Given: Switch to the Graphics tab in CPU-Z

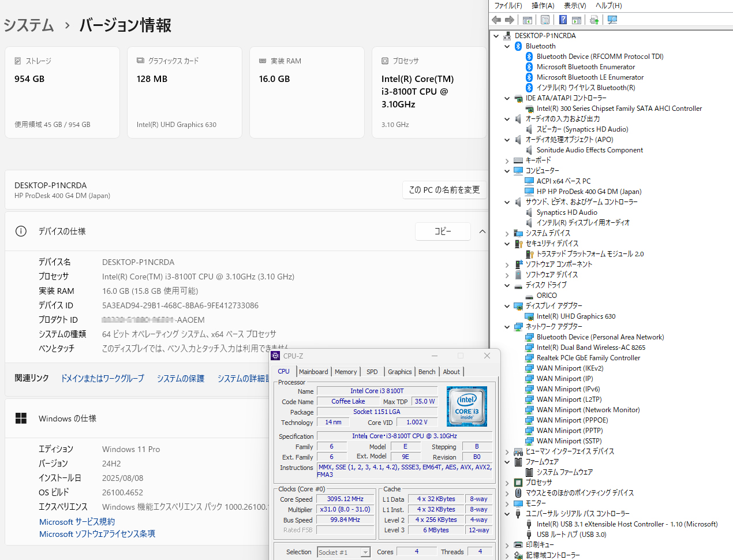Looking at the screenshot, I should click(400, 372).
